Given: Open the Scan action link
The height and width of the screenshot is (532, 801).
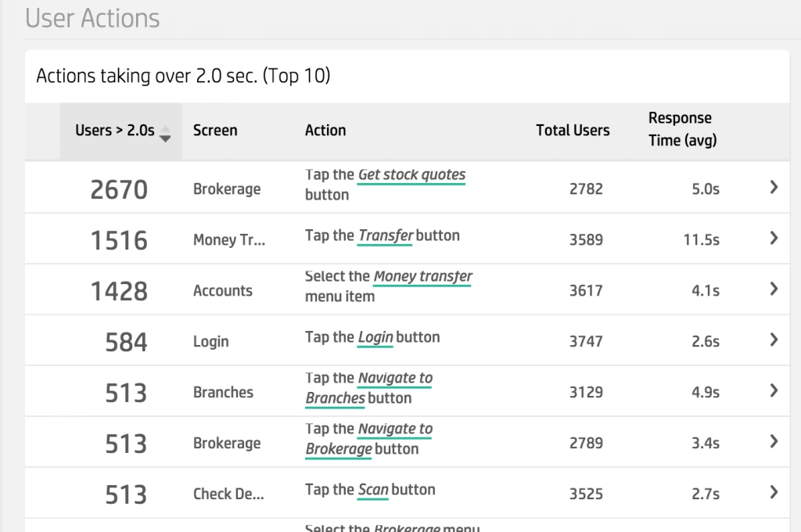Looking at the screenshot, I should point(373,490).
